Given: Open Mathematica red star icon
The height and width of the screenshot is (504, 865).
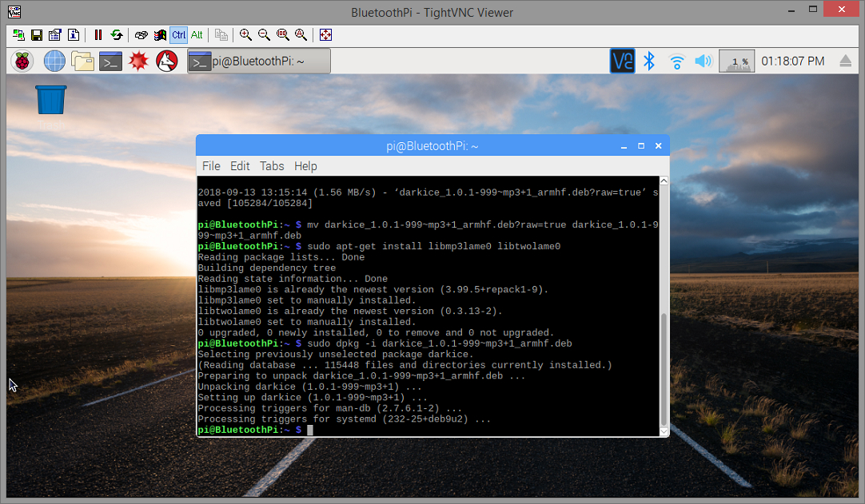Looking at the screenshot, I should (138, 62).
